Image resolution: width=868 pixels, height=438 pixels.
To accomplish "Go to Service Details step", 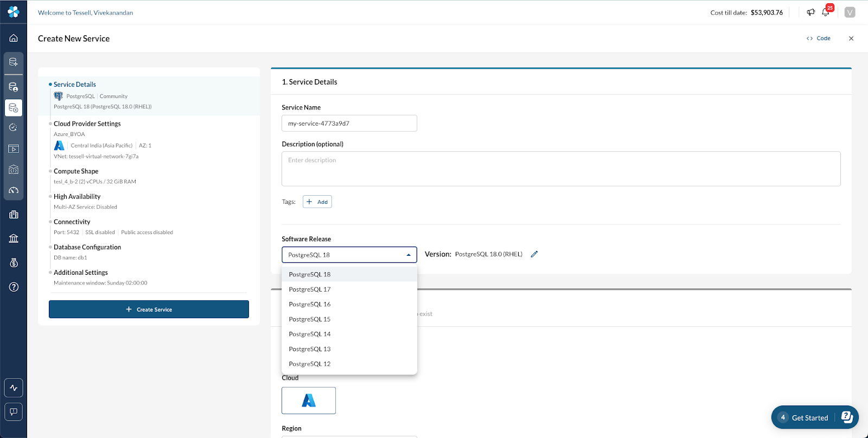I will (x=75, y=85).
